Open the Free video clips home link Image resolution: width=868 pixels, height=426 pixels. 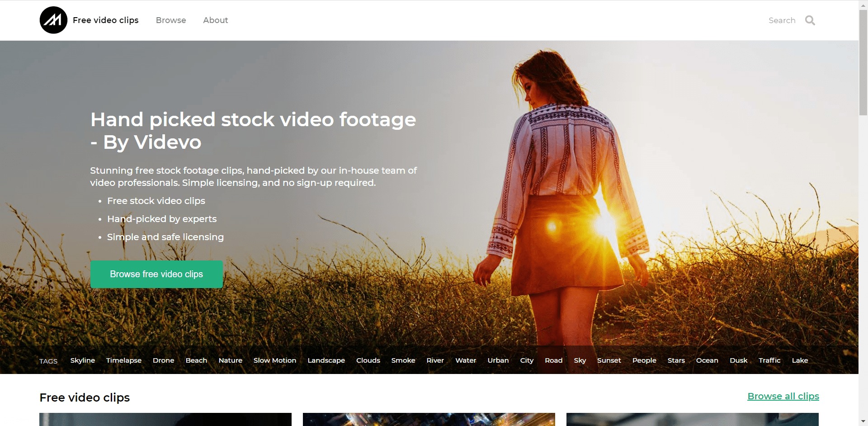[105, 20]
